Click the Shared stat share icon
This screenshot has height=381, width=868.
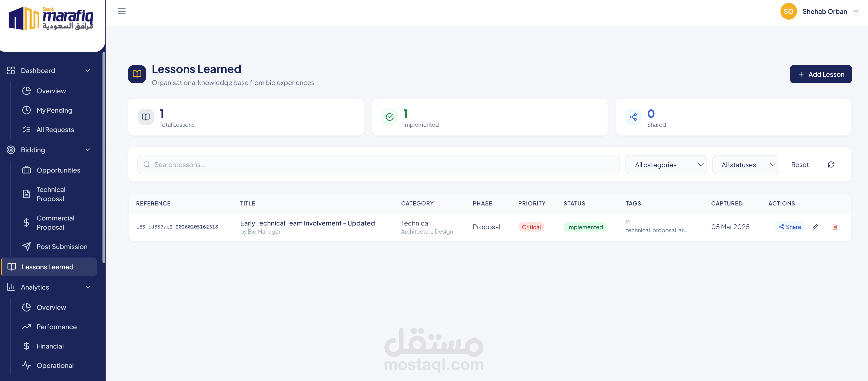633,117
